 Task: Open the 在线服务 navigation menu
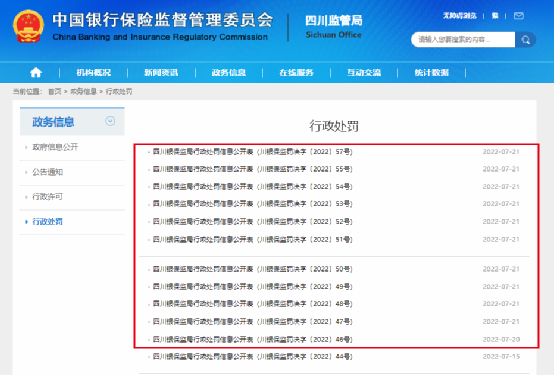tap(296, 72)
